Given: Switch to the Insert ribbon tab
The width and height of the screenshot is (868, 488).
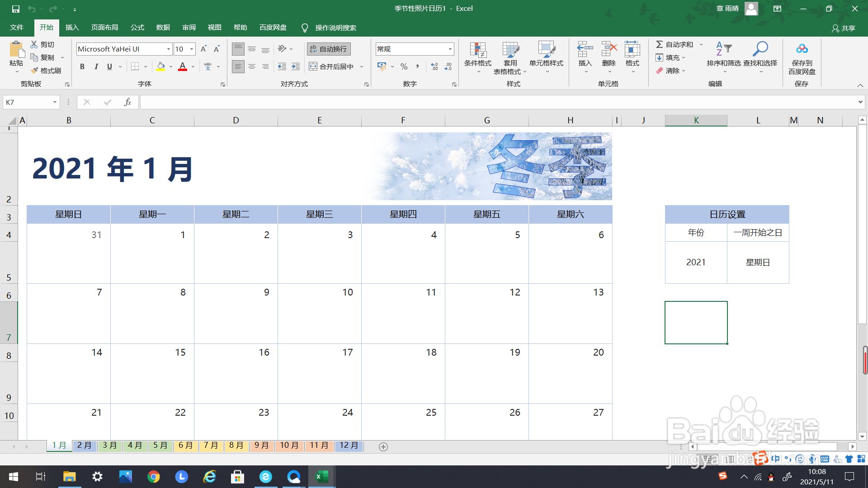Looking at the screenshot, I should coord(72,28).
